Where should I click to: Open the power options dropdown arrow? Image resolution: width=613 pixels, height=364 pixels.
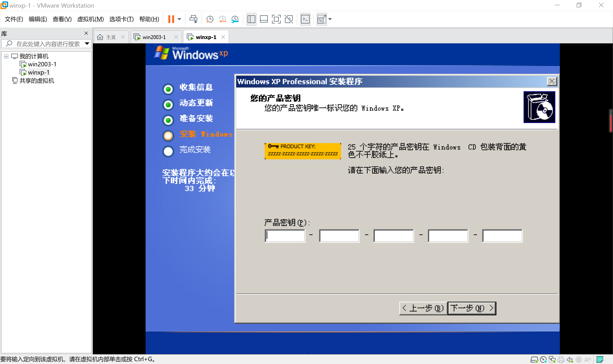(x=179, y=19)
